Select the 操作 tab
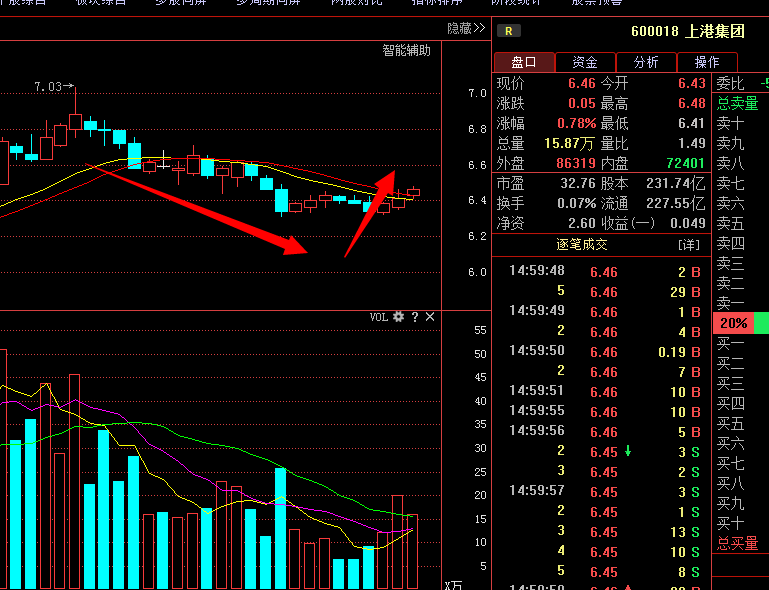Image resolution: width=769 pixels, height=590 pixels. click(x=707, y=62)
